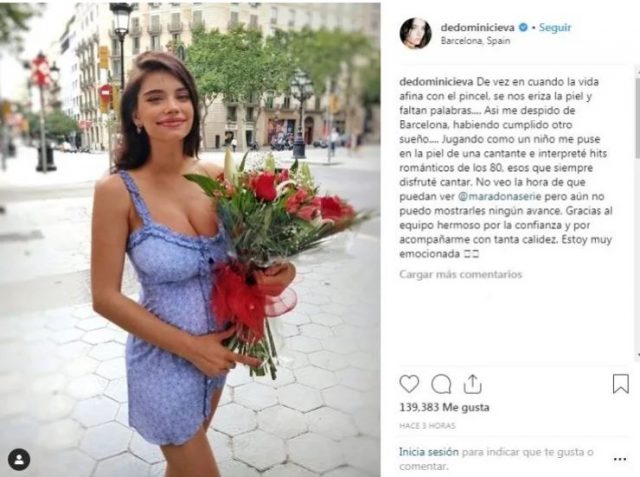
Task: Share the post with upload arrow icon
Action: pos(472,384)
